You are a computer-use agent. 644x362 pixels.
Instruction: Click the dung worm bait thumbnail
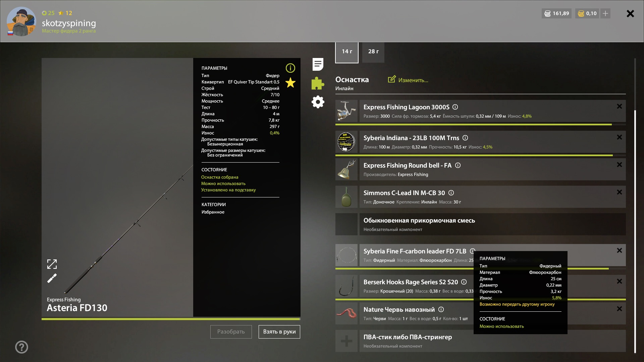pyautogui.click(x=346, y=313)
